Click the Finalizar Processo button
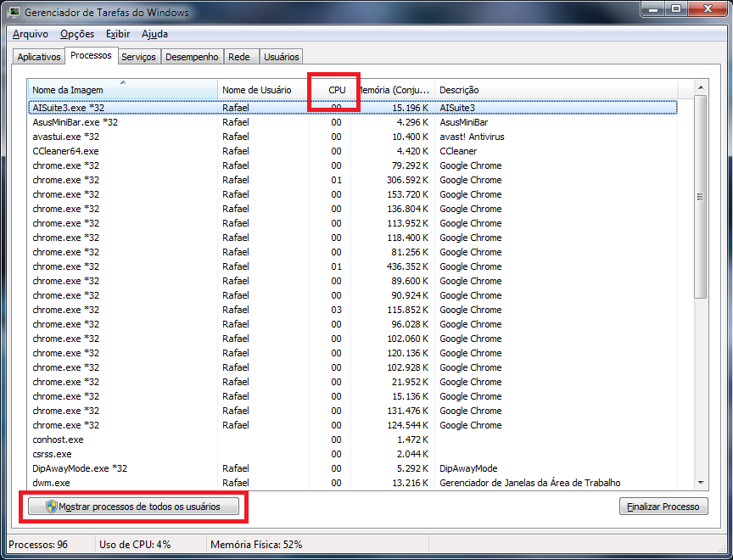 click(663, 507)
